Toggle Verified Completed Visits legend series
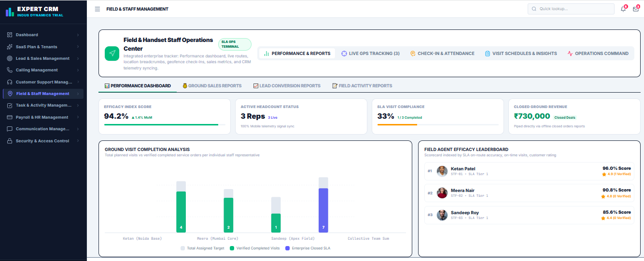The image size is (644, 261). click(x=254, y=248)
